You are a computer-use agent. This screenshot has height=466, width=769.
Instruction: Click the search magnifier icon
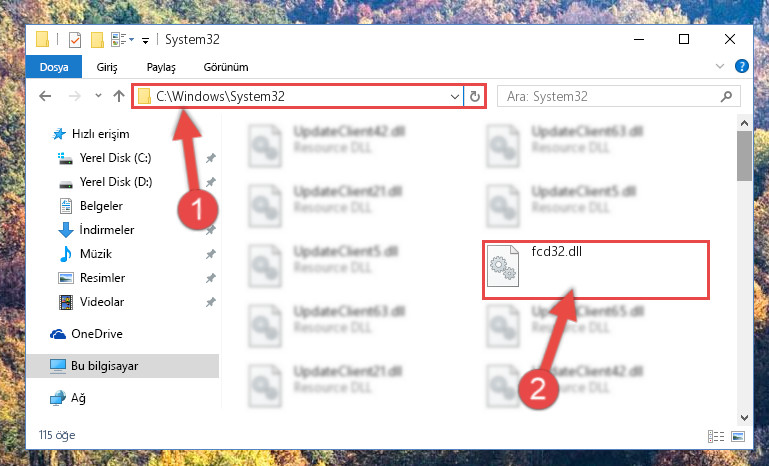[726, 97]
